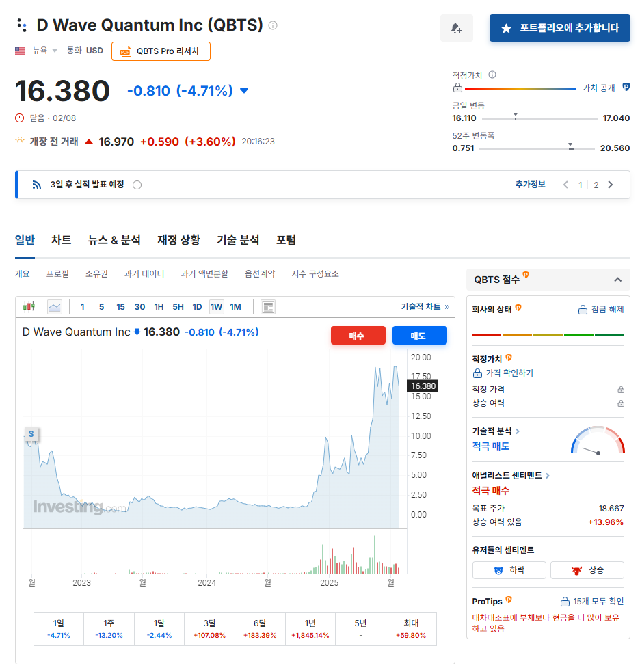Click info icon beside earnings announcement notice
The height and width of the screenshot is (672, 640).
coord(137,185)
